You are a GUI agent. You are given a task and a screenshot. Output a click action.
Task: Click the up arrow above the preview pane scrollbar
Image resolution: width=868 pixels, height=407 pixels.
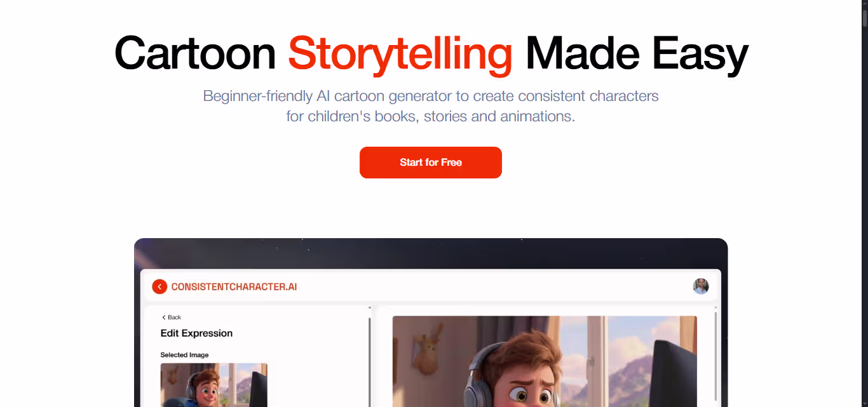tap(715, 308)
